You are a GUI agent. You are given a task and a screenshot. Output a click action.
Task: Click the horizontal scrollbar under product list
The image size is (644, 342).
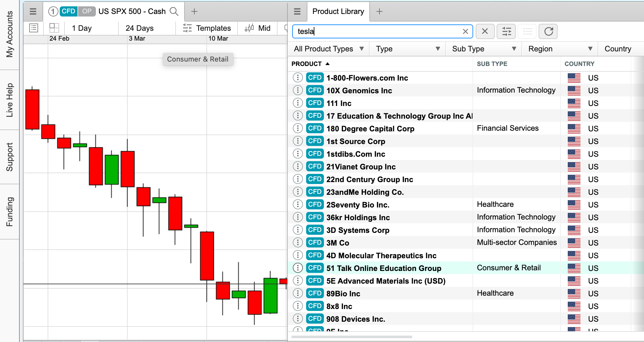click(352, 337)
